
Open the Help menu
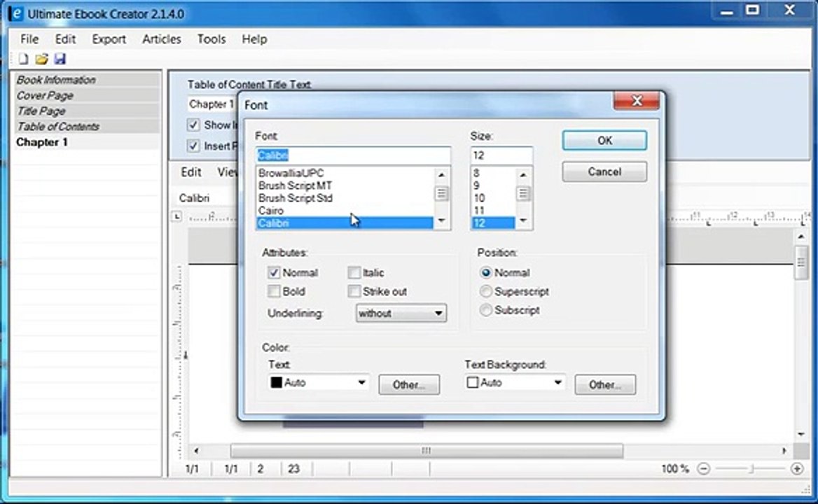(254, 39)
